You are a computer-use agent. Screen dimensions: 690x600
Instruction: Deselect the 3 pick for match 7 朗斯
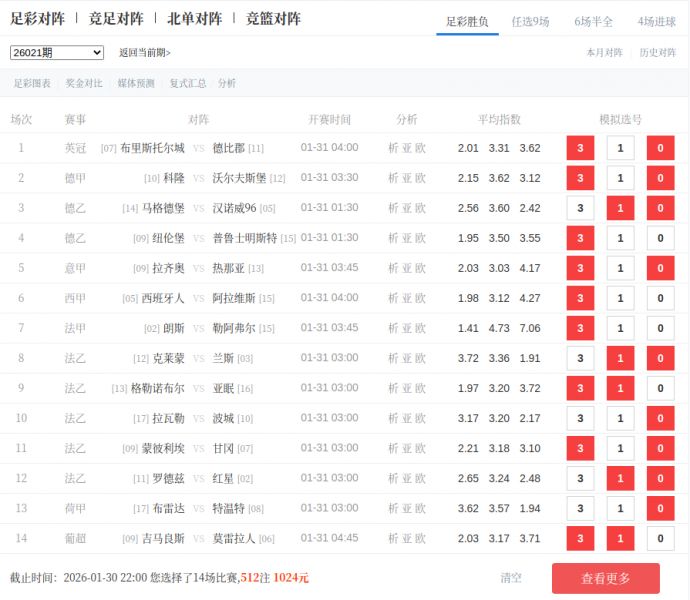tap(580, 328)
